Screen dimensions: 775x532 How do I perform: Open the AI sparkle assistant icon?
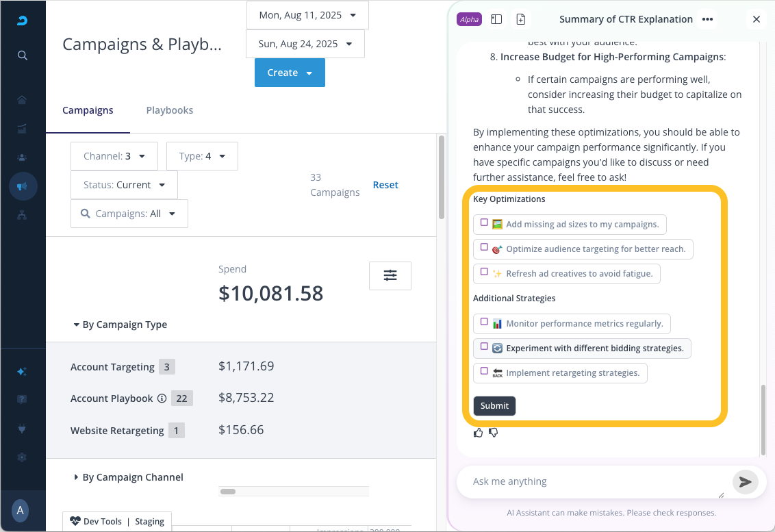tap(23, 372)
